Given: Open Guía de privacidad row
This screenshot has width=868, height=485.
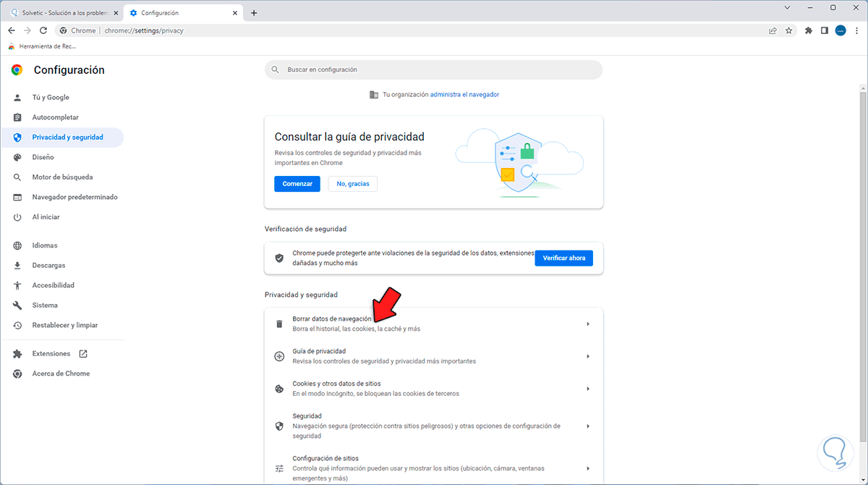Looking at the screenshot, I should [x=433, y=356].
